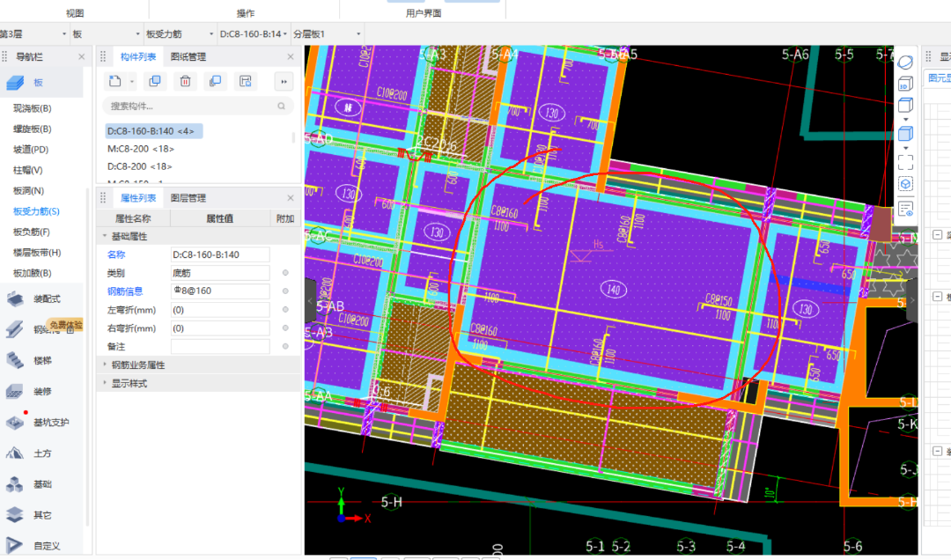951x560 pixels.
Task: Open the 土方 earthwork category
Action: point(41,453)
